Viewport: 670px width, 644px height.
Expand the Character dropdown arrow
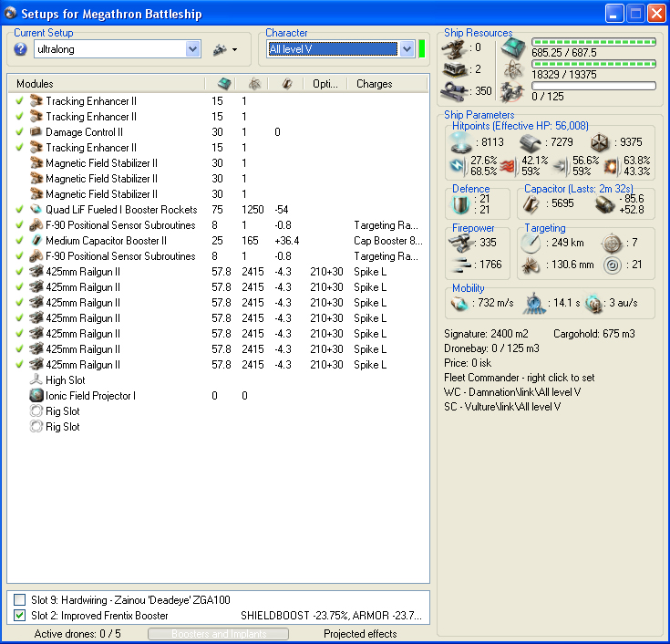tap(407, 49)
